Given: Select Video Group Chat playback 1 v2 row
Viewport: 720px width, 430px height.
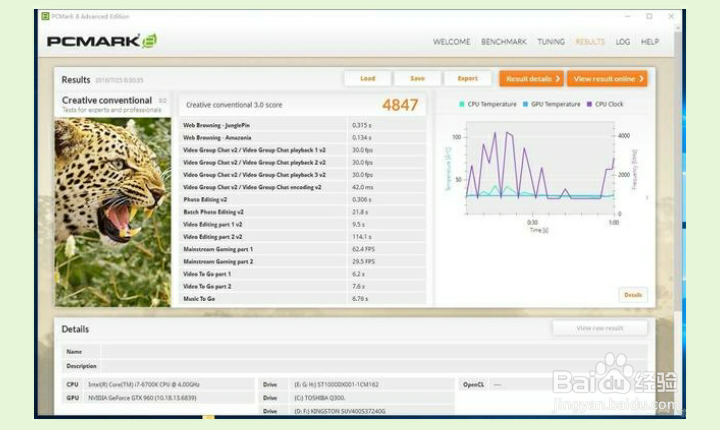Looking at the screenshot, I should [302, 150].
